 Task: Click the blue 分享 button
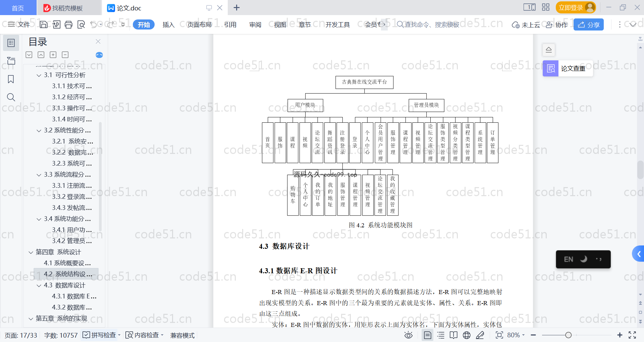pyautogui.click(x=588, y=24)
